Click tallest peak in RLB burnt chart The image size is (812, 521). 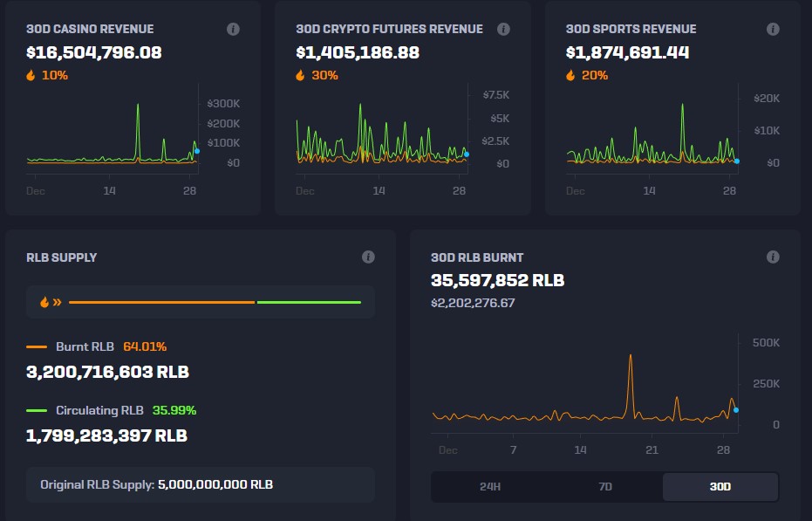(x=631, y=356)
